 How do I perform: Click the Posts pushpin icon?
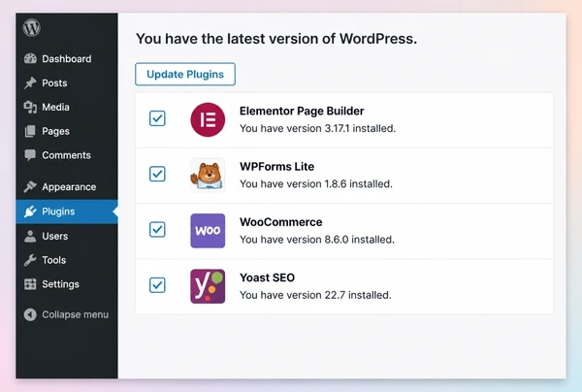point(30,82)
